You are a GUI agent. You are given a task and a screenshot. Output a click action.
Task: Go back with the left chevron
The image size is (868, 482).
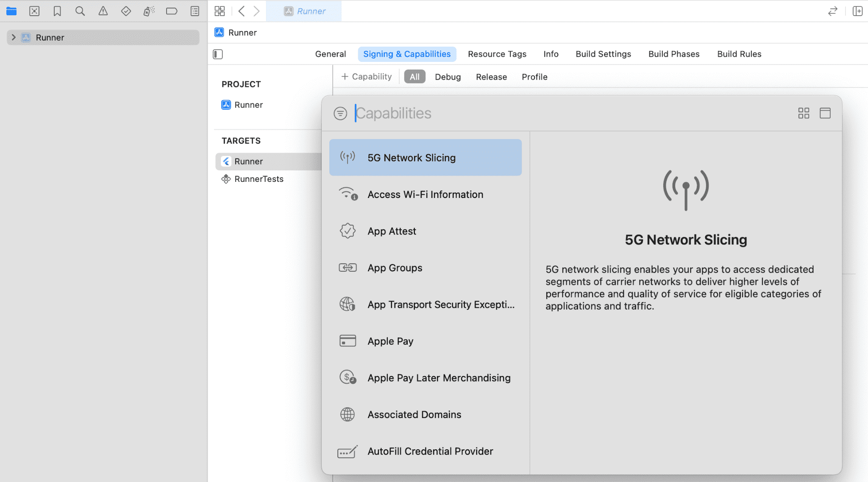coord(242,11)
